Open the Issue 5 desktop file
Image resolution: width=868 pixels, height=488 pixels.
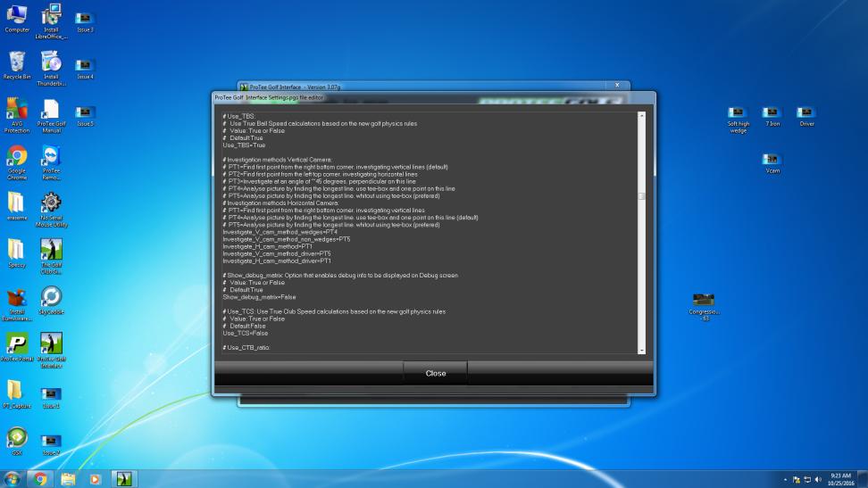[85, 116]
